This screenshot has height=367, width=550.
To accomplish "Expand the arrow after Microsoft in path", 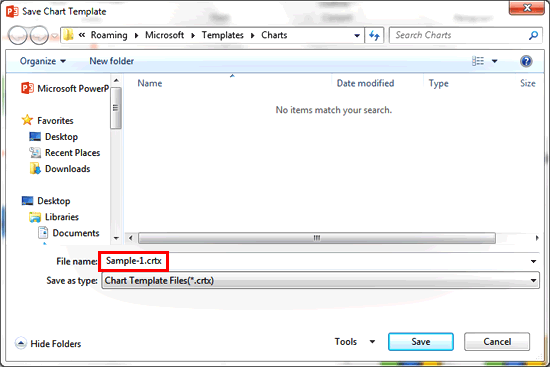I will click(193, 35).
